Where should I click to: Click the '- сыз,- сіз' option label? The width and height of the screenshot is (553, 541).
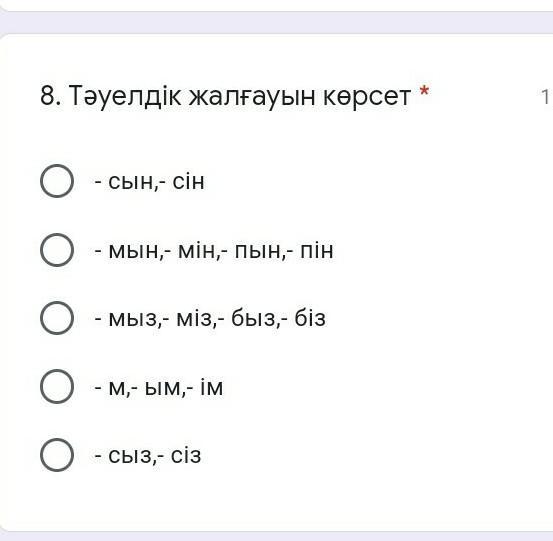[x=148, y=456]
